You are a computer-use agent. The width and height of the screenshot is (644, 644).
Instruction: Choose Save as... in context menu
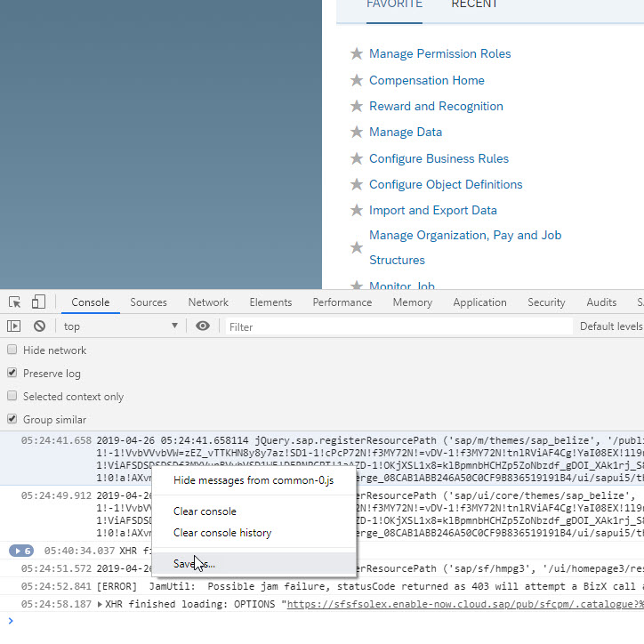coord(254,564)
